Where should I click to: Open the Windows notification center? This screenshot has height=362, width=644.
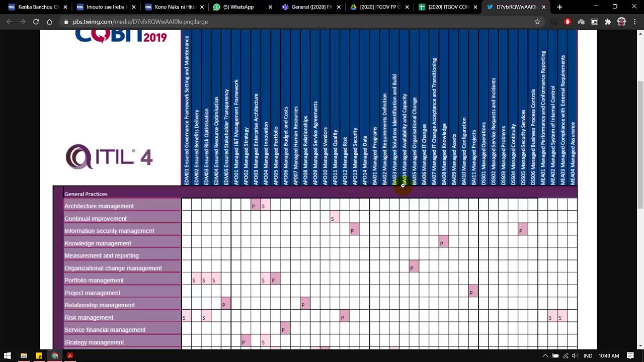(630, 356)
